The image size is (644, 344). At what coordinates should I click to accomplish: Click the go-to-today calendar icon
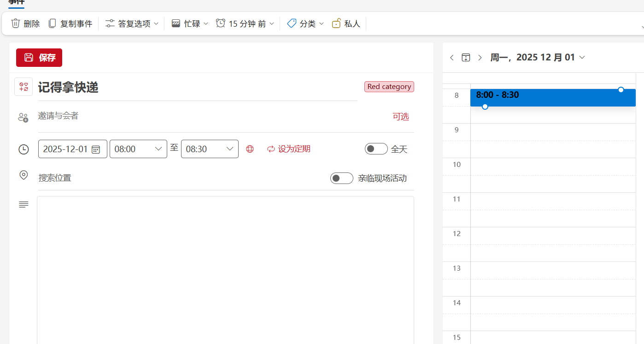(x=466, y=58)
